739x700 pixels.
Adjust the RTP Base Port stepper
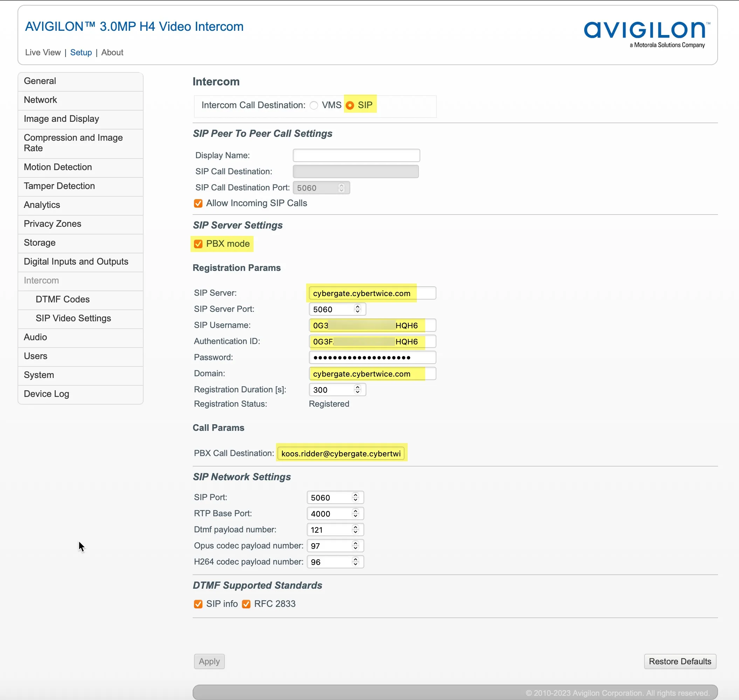[355, 514]
